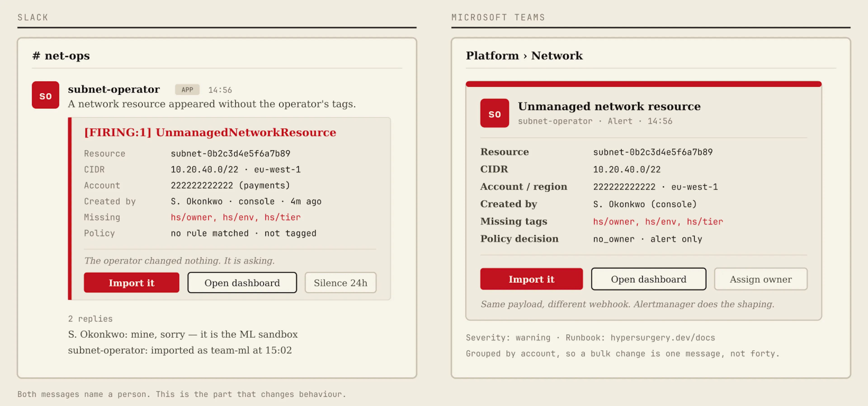Click the SLACK section heading
Image resolution: width=868 pixels, height=406 pixels.
[x=33, y=18]
